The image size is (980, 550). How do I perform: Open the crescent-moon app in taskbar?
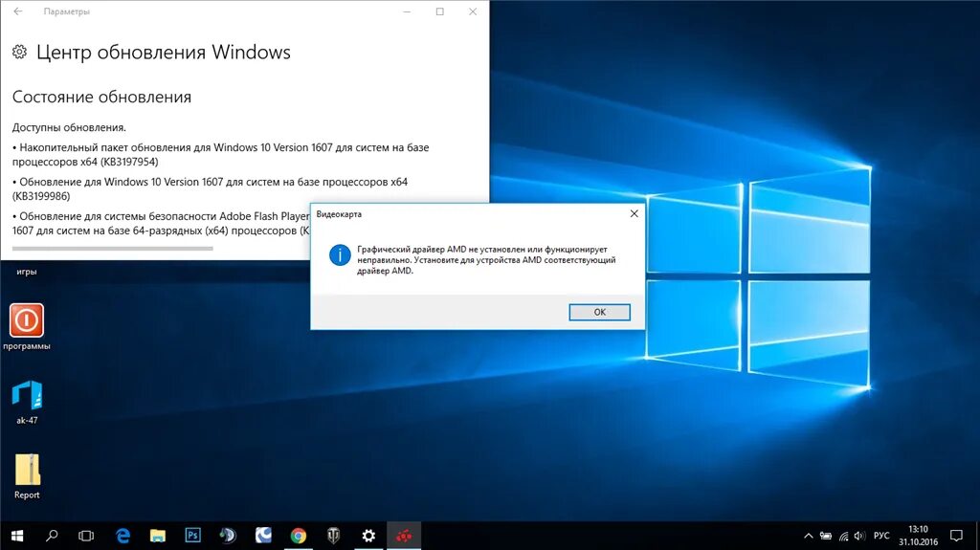263,536
